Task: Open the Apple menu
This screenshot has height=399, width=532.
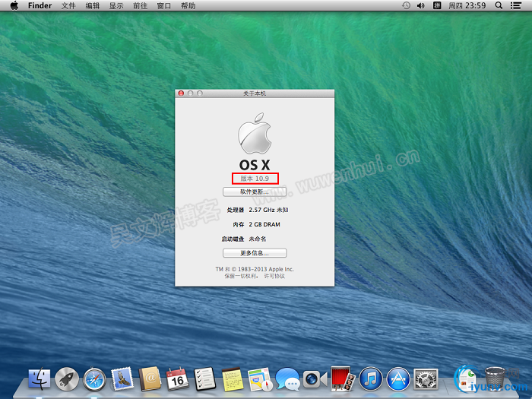Action: (x=14, y=5)
